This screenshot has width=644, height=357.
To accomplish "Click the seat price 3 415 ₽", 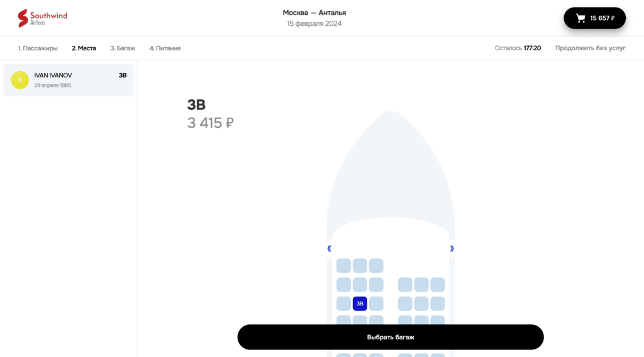I will tap(210, 123).
